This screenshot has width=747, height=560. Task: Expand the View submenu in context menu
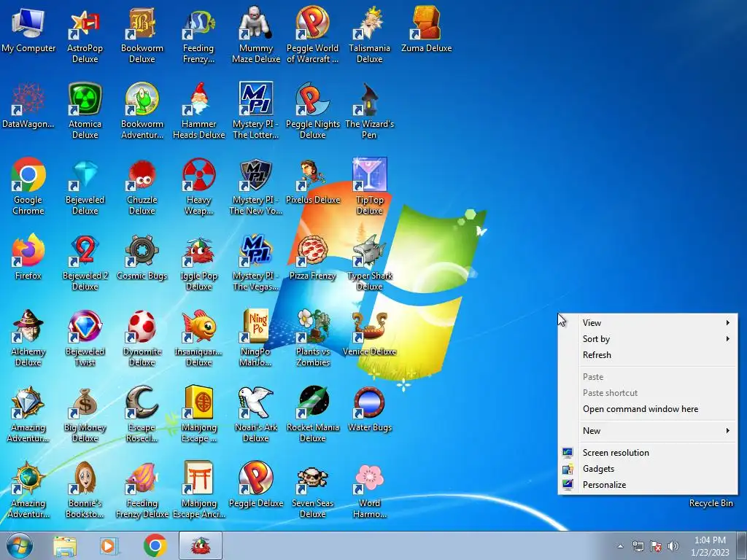pos(648,323)
